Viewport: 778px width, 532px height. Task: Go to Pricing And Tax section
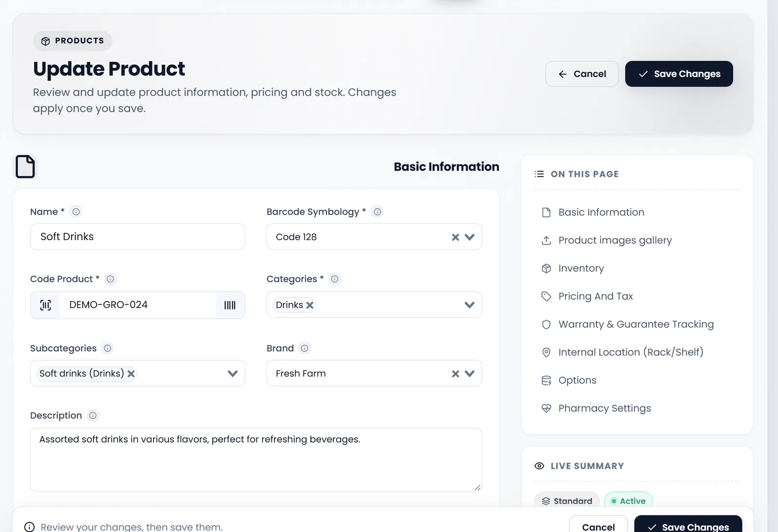click(587, 296)
